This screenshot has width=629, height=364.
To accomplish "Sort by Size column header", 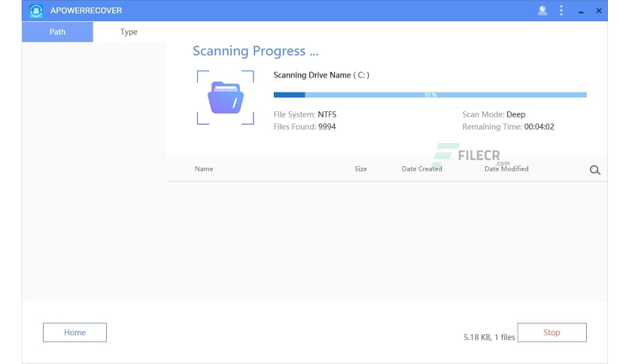I will pyautogui.click(x=360, y=168).
